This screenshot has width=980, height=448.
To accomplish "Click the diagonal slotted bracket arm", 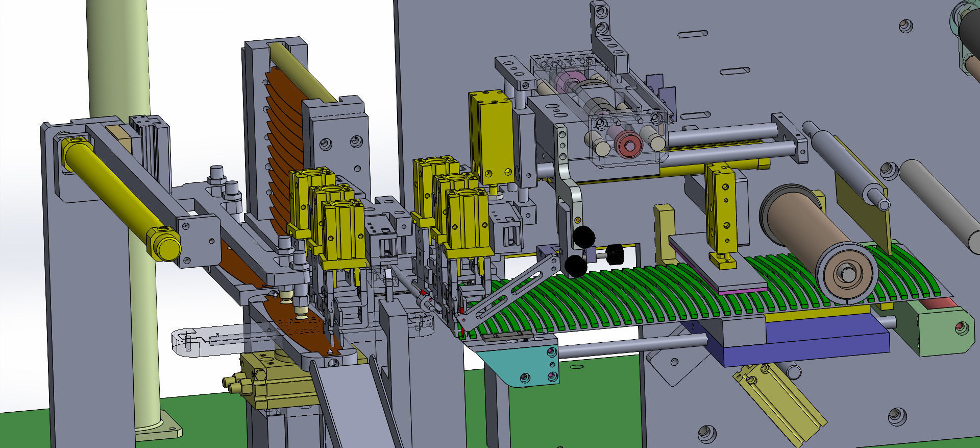I will [x=510, y=294].
